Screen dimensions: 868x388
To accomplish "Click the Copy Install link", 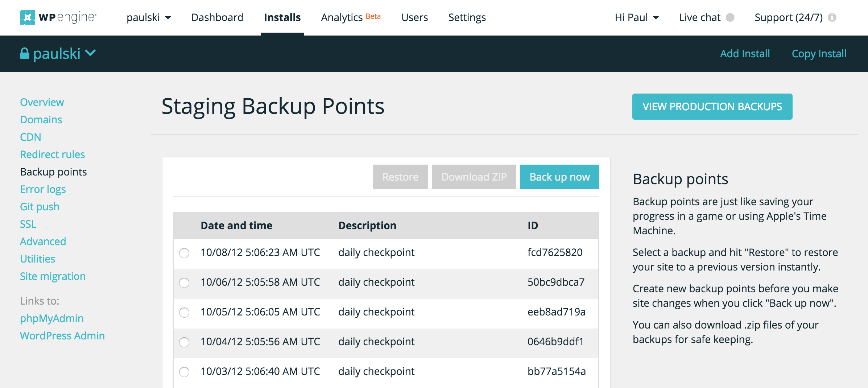I will point(819,54).
